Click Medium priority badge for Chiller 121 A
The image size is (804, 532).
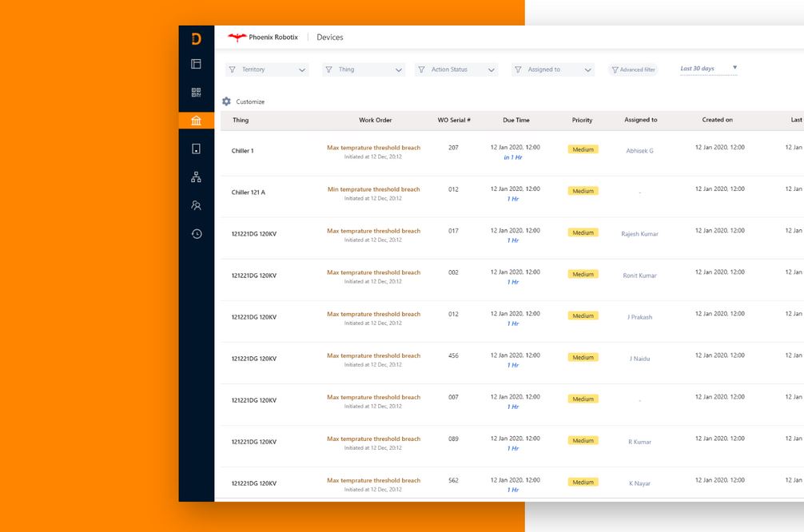583,191
